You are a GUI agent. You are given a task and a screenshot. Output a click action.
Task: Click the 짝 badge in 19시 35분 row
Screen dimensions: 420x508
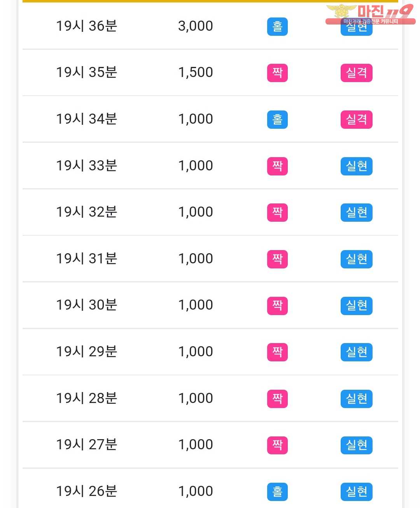pos(277,73)
